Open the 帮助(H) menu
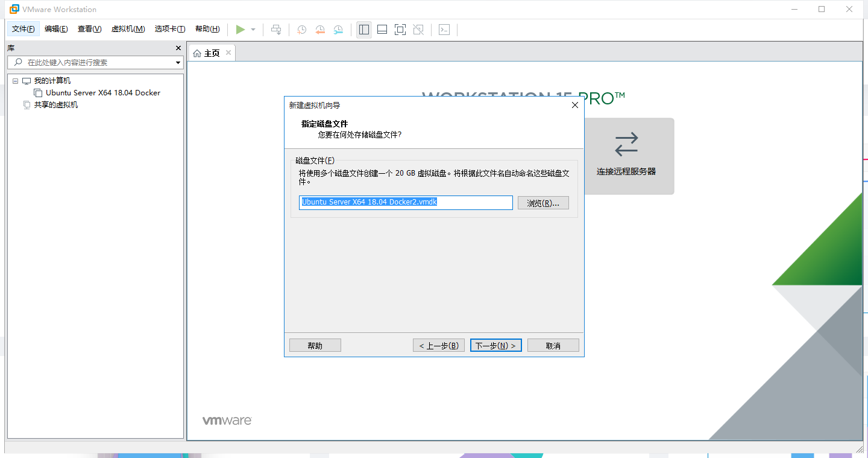 click(207, 29)
